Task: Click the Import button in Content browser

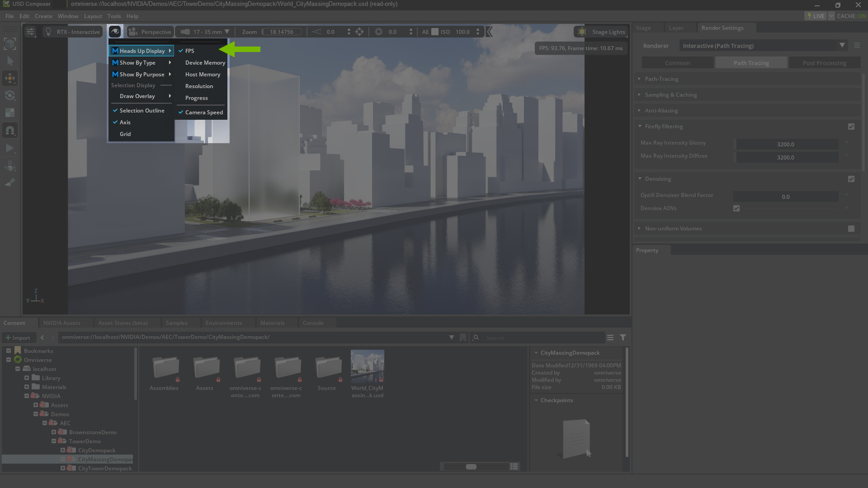Action: tap(18, 338)
